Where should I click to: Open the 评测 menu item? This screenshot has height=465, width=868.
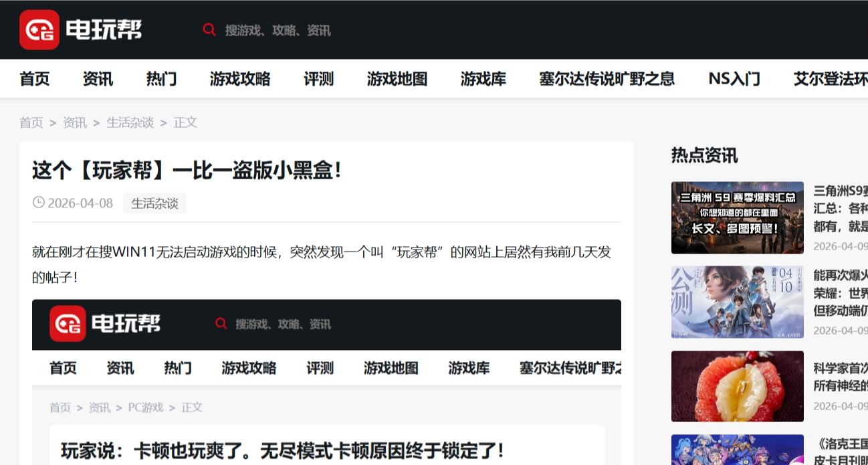tap(319, 79)
